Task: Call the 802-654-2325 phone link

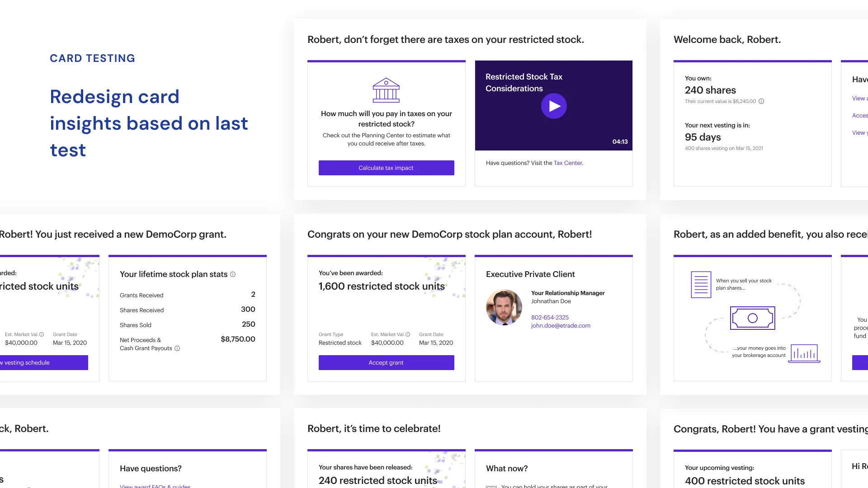Action: pos(550,318)
